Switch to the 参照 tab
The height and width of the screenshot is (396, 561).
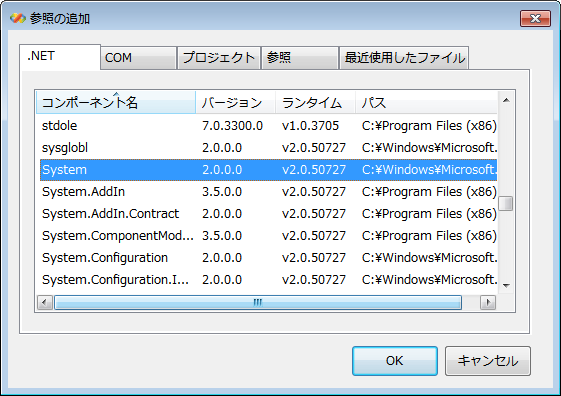(300, 58)
